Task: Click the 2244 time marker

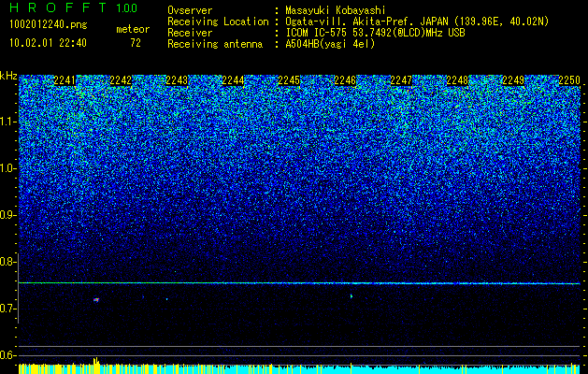Action: pyautogui.click(x=233, y=79)
